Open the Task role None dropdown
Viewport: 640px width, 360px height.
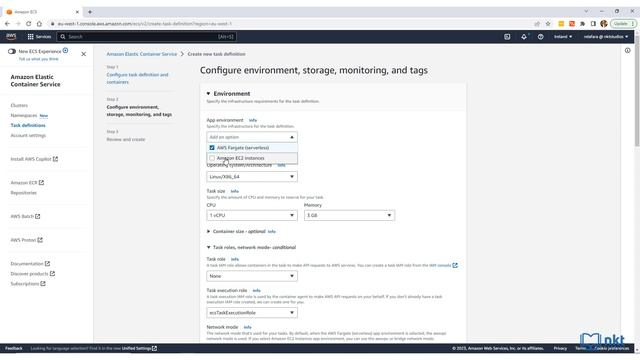pyautogui.click(x=252, y=276)
